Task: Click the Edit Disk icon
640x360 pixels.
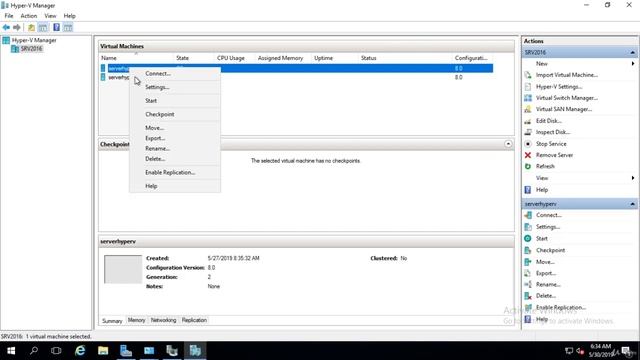Action: point(528,121)
